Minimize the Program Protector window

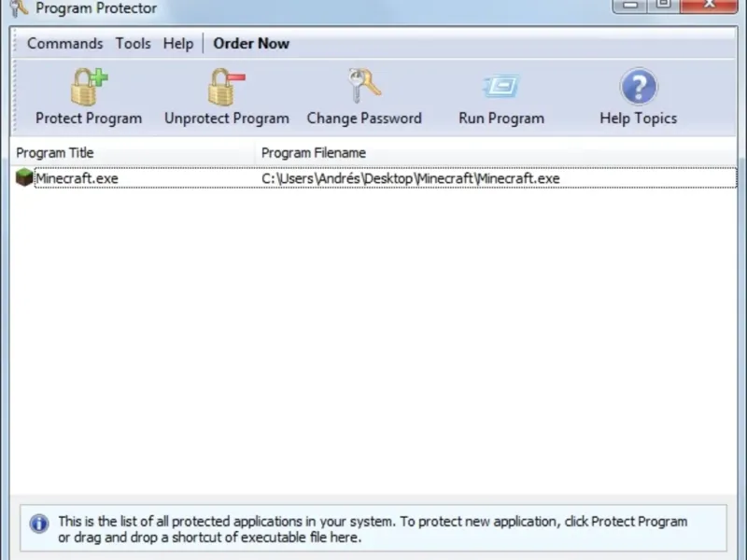[x=629, y=6]
